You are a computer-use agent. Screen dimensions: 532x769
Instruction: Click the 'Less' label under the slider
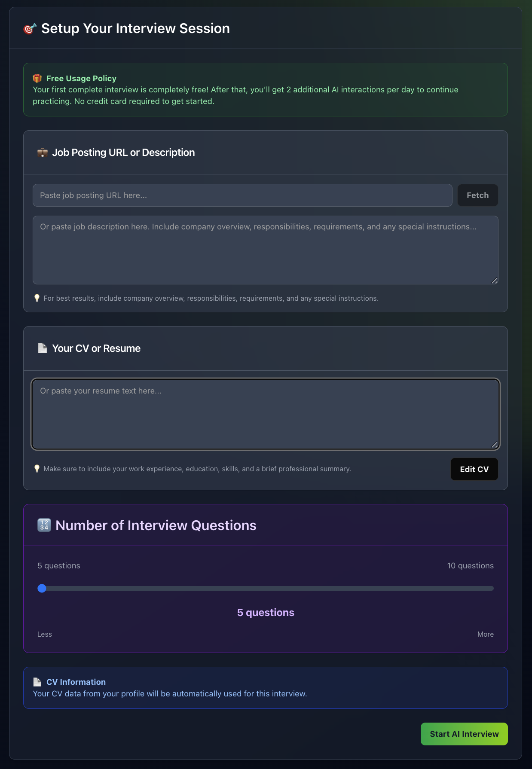pyautogui.click(x=44, y=634)
